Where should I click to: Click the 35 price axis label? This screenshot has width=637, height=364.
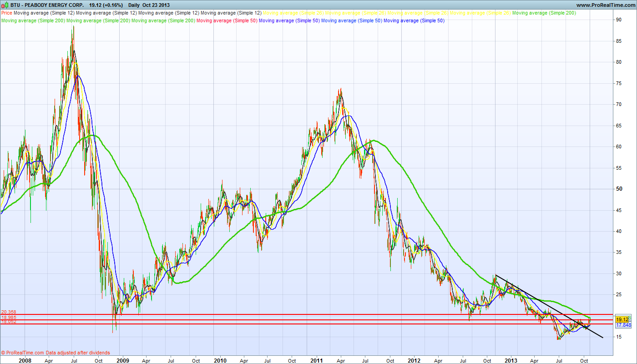click(619, 253)
